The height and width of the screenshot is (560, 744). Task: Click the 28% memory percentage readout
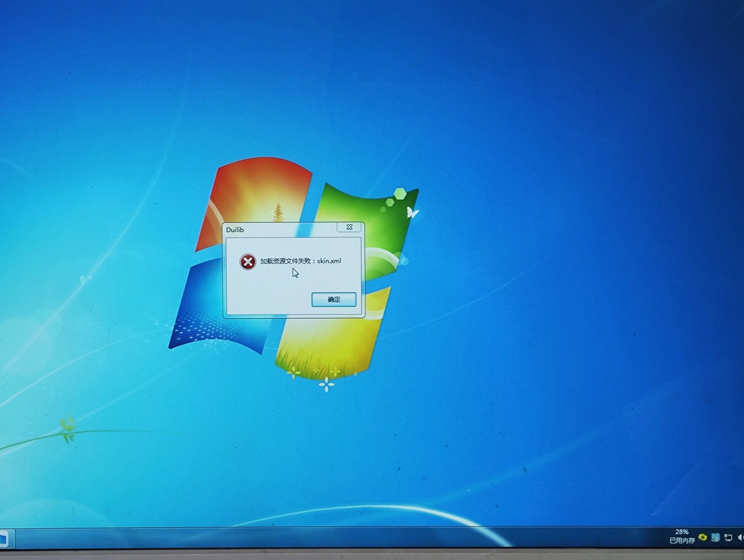click(682, 532)
